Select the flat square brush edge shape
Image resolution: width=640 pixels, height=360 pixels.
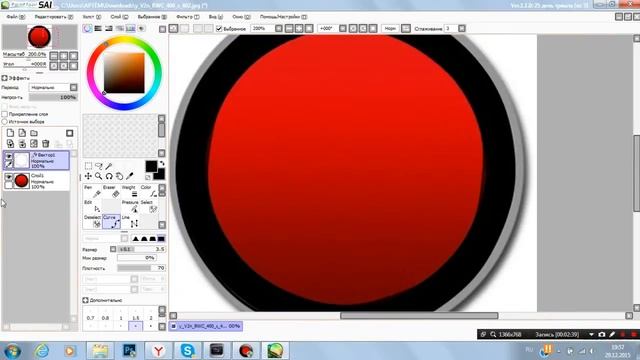(x=161, y=238)
